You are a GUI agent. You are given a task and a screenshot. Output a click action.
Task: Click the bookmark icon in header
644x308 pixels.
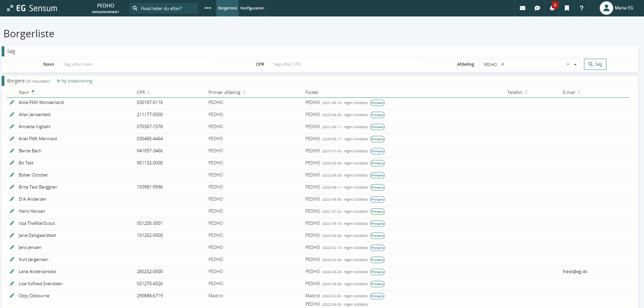pos(567,8)
